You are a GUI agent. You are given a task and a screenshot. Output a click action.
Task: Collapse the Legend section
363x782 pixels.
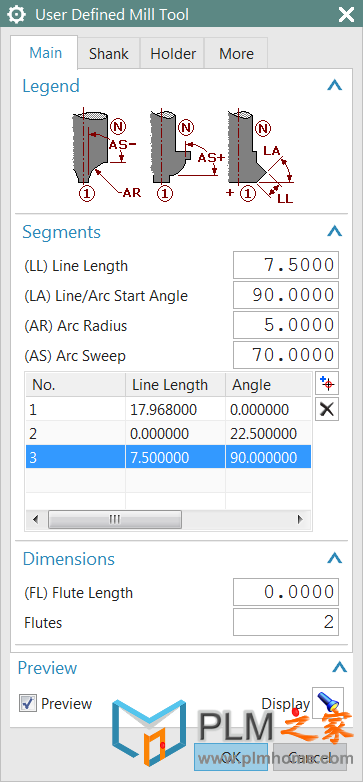335,86
